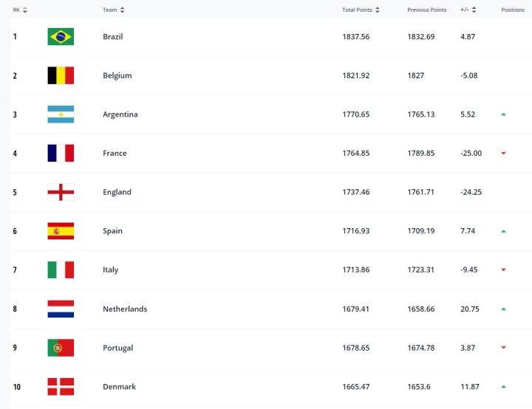Click the Belgium flag icon
The image size is (532, 409).
click(x=61, y=75)
